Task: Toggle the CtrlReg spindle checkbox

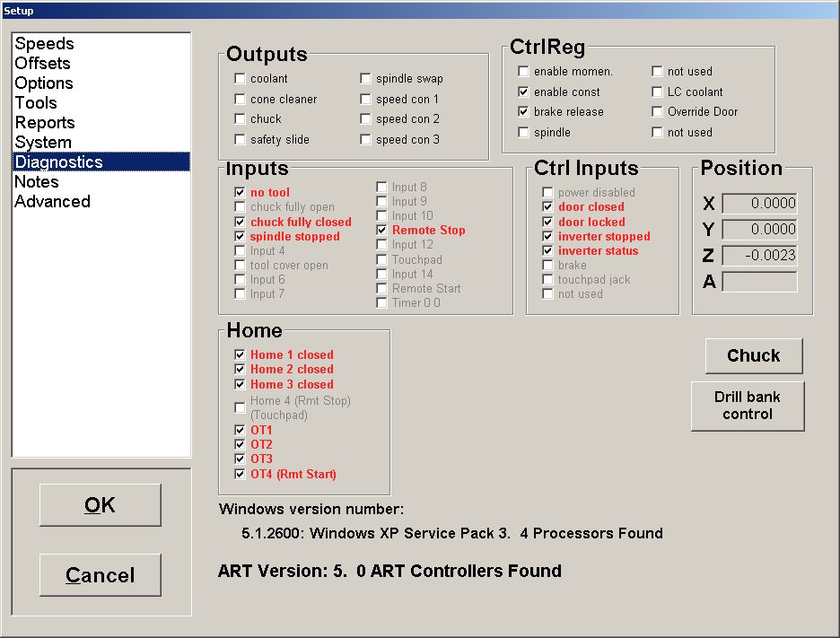Action: click(x=523, y=133)
